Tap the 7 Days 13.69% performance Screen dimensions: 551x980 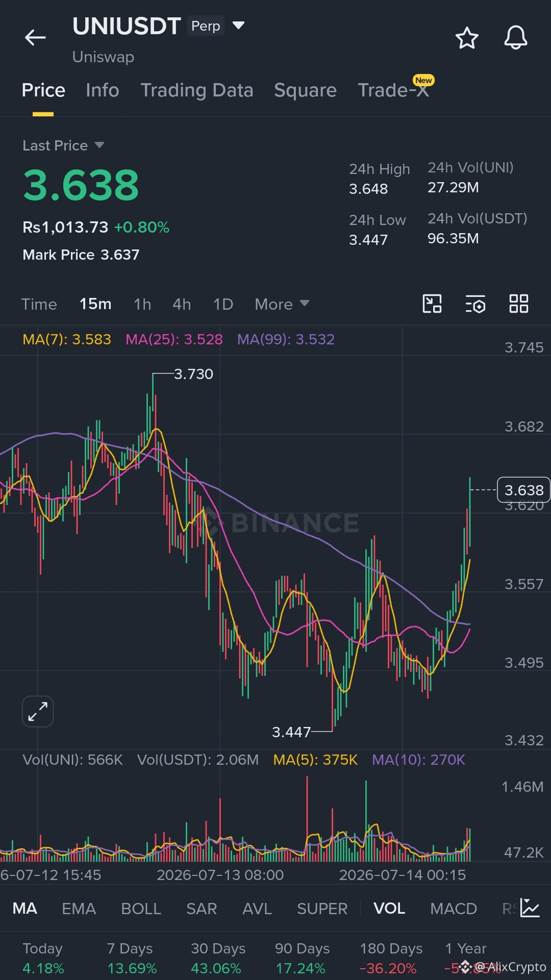(132, 958)
